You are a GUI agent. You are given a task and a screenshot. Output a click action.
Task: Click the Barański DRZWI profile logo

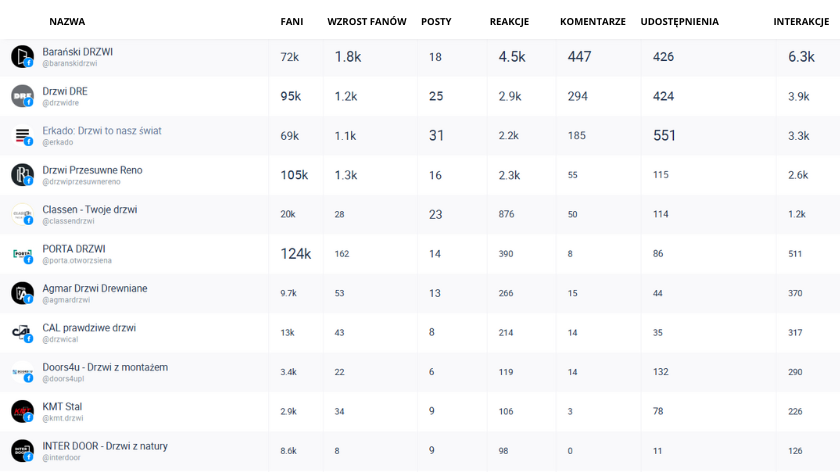22,57
